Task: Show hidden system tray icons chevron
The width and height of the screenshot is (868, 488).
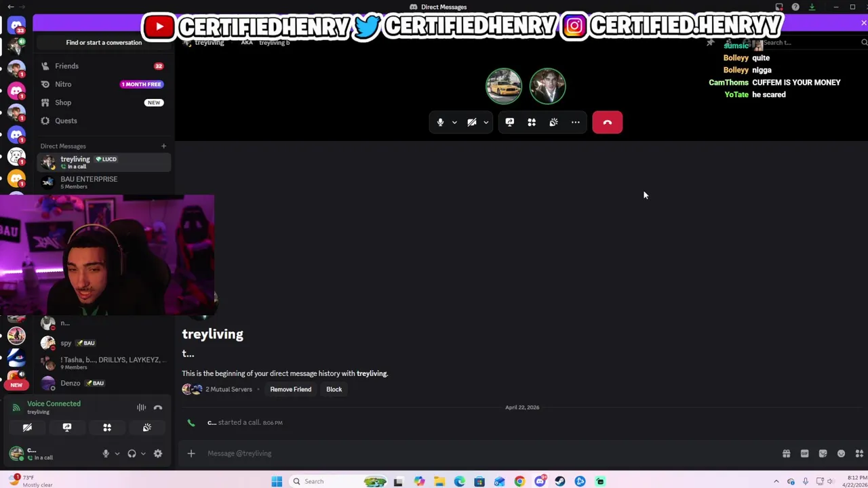Action: 776,481
